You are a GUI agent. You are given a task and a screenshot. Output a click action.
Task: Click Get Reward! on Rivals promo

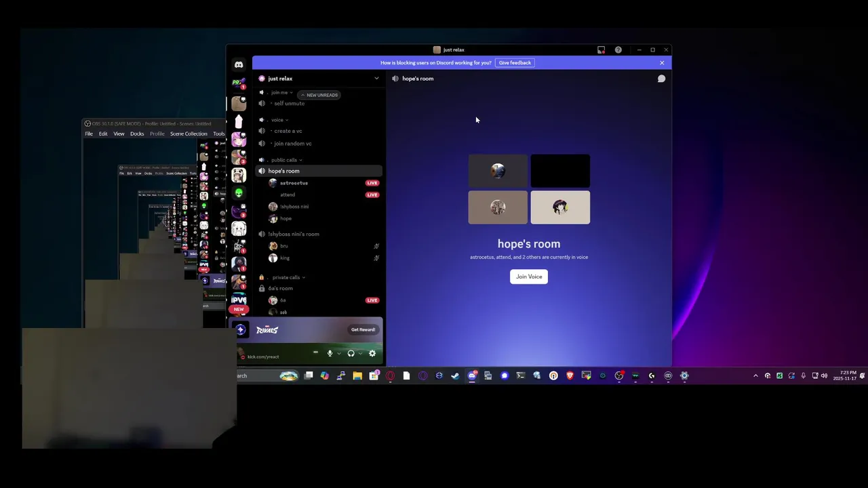[363, 330]
